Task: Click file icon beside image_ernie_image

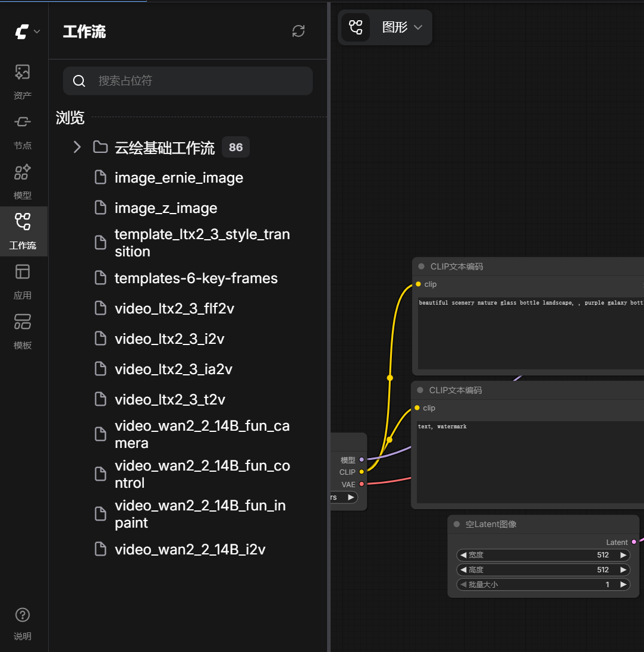Action: [100, 177]
